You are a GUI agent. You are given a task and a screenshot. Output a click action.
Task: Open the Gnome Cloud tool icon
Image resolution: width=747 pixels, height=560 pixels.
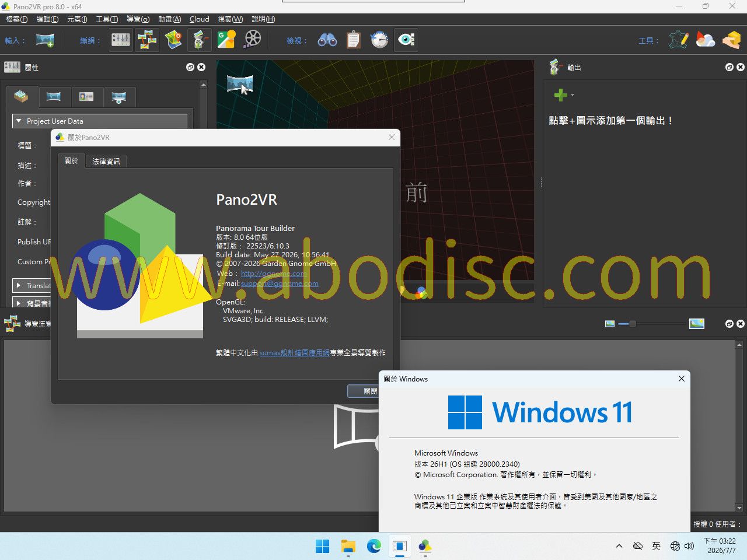click(706, 40)
